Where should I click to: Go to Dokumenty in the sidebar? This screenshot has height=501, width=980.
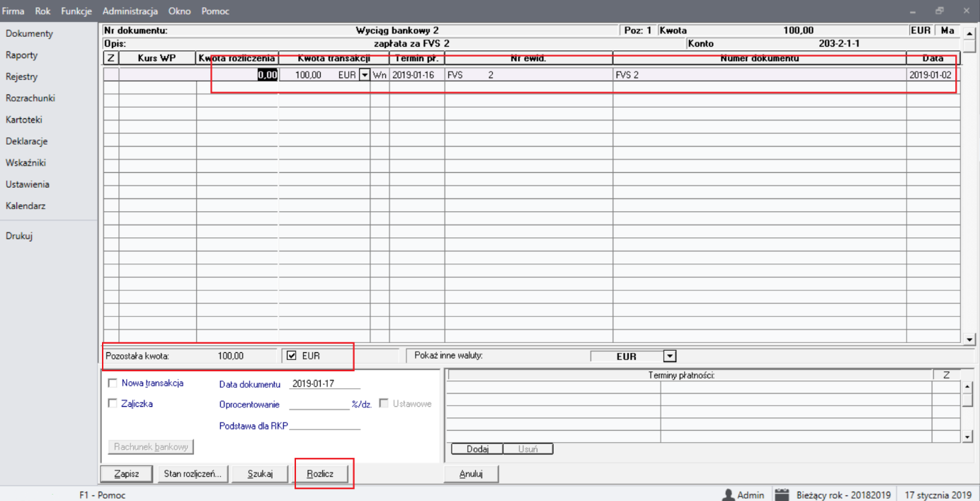tap(29, 33)
